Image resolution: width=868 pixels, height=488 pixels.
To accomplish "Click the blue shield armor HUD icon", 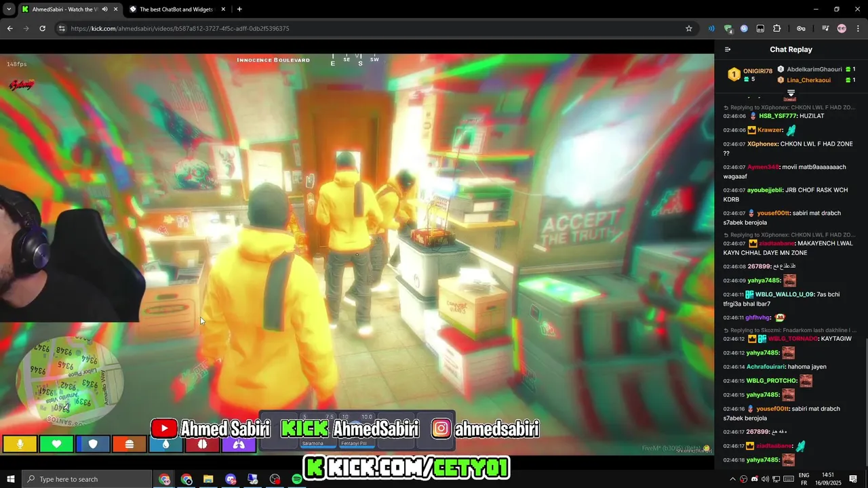I will point(93,445).
